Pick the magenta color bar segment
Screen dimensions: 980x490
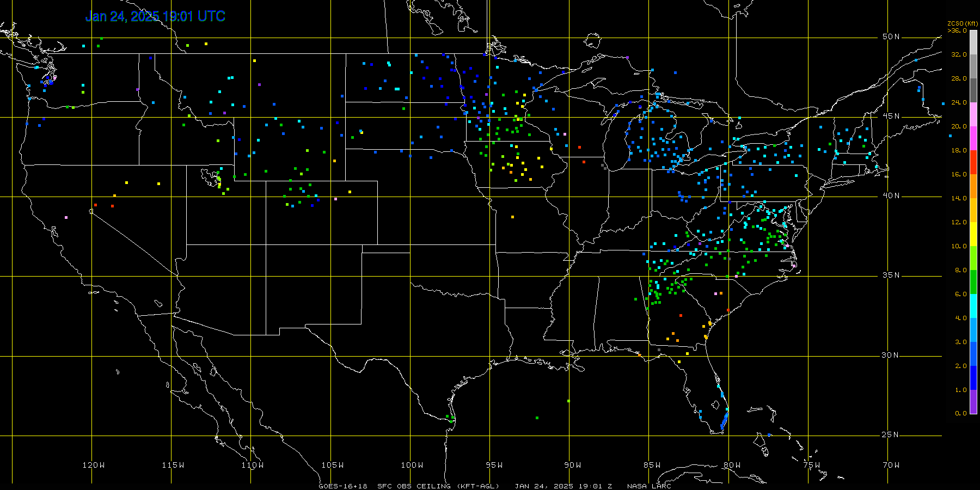click(973, 138)
